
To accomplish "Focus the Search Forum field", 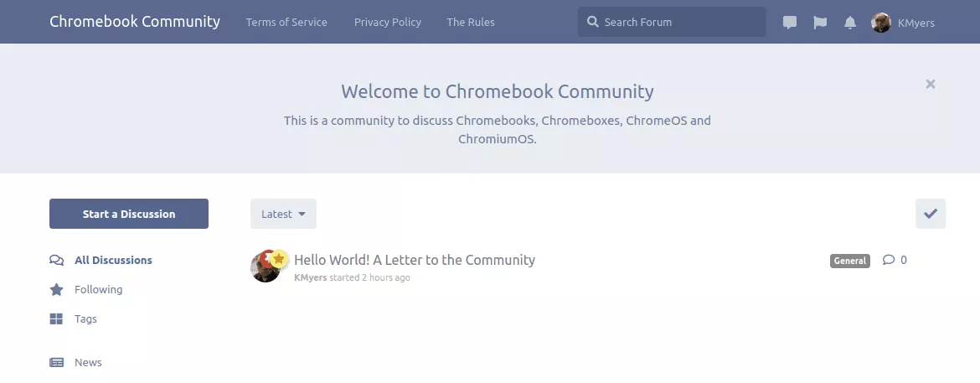I will tap(678, 23).
